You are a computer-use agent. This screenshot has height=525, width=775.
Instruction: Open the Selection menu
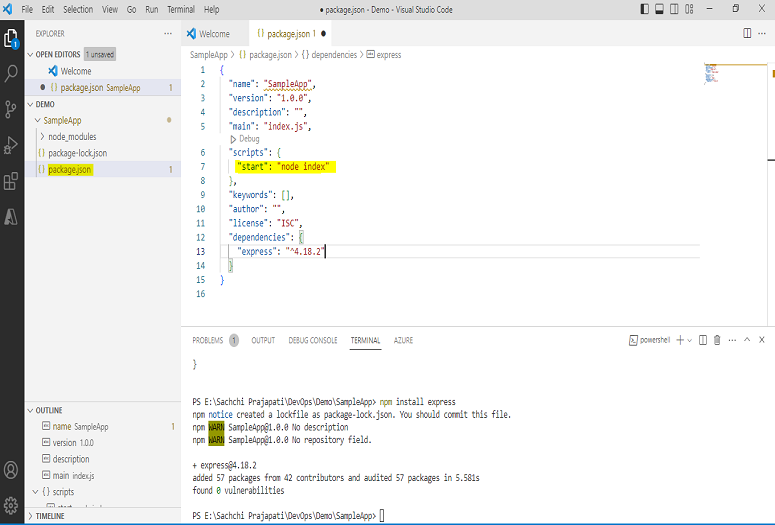[x=78, y=9]
